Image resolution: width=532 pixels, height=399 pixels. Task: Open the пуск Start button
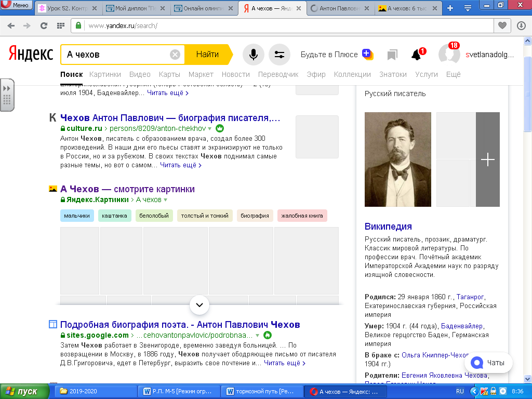(24, 391)
